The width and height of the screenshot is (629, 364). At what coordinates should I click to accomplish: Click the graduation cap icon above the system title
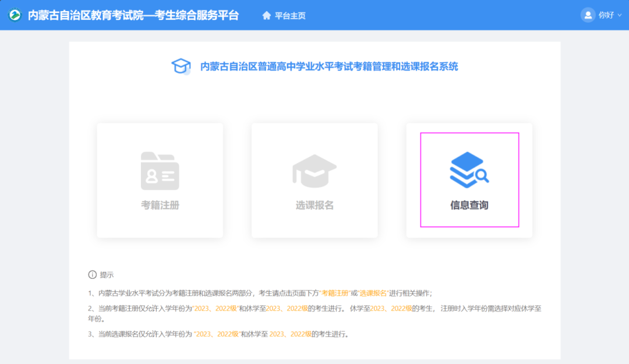tap(181, 66)
